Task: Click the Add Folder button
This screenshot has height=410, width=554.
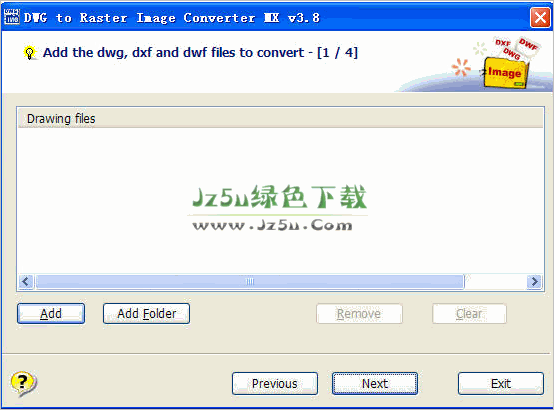Action: 146,314
